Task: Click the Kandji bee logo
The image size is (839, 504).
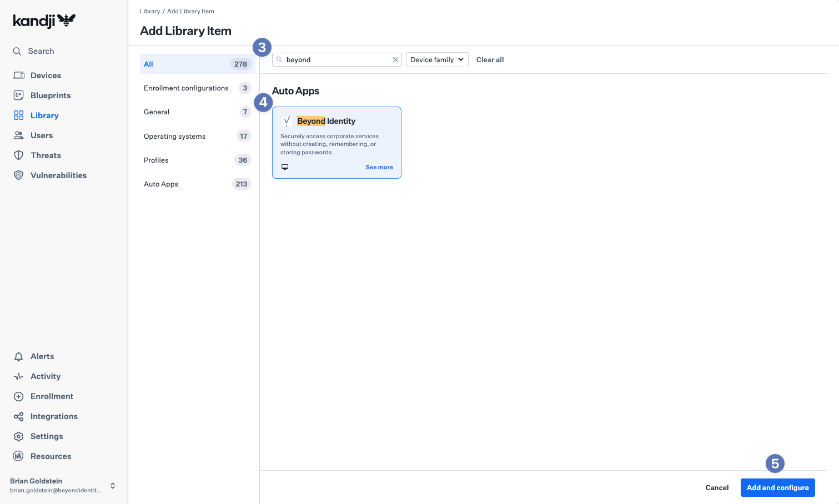Action: coord(66,21)
